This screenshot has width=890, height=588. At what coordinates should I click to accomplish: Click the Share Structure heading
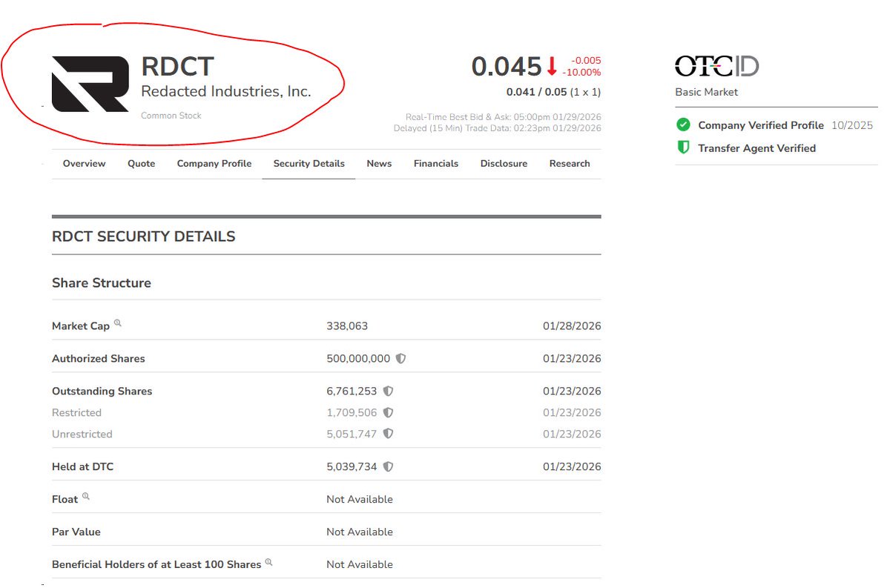(102, 283)
